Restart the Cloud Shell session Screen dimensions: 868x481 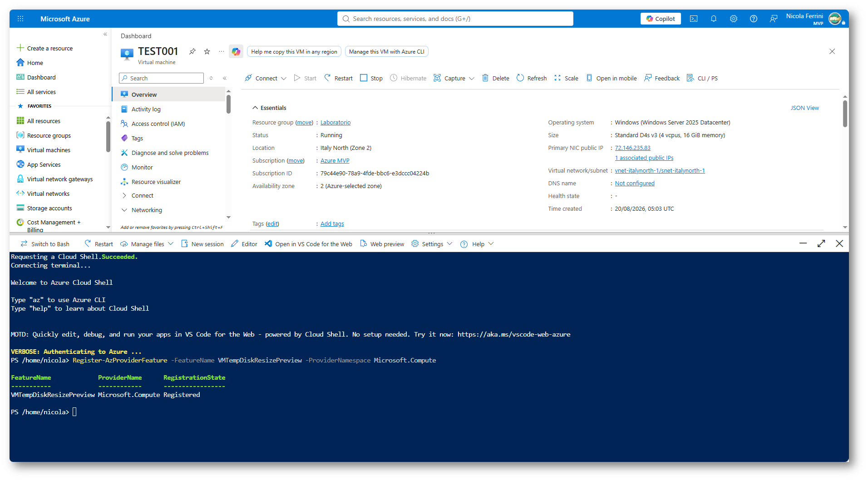pos(99,244)
